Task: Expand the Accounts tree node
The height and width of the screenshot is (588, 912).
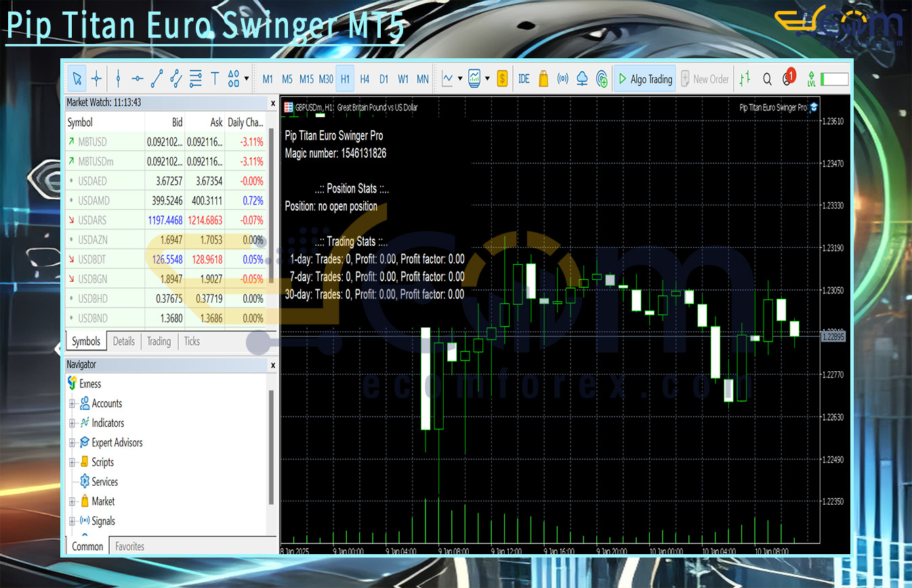Action: (x=72, y=404)
